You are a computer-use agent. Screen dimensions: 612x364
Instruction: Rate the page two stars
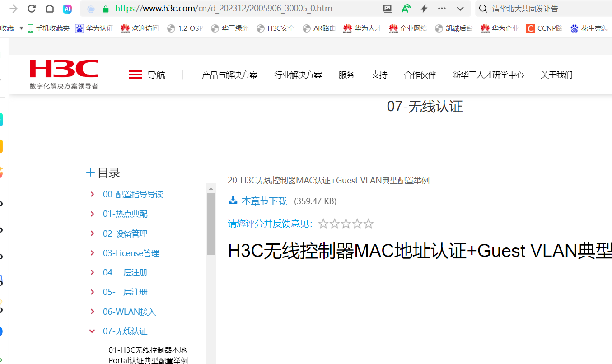(x=335, y=224)
